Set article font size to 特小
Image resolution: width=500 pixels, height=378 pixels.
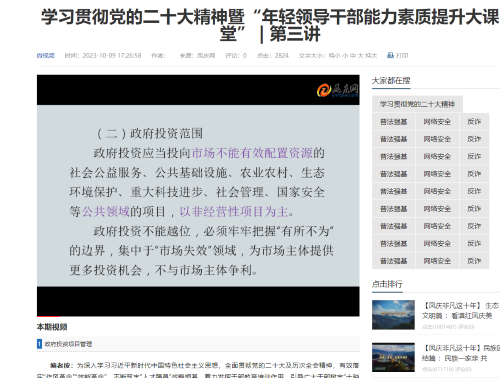334,55
